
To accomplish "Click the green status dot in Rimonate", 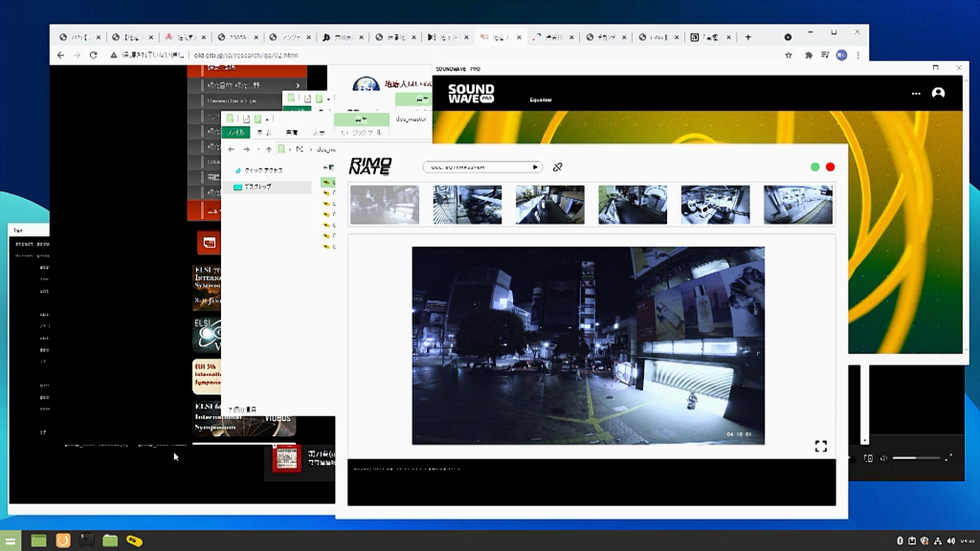I will click(x=815, y=167).
